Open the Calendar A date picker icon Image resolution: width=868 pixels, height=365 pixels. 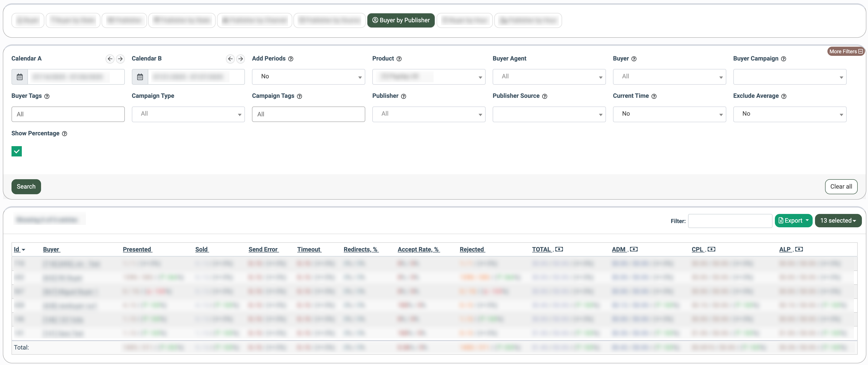20,77
